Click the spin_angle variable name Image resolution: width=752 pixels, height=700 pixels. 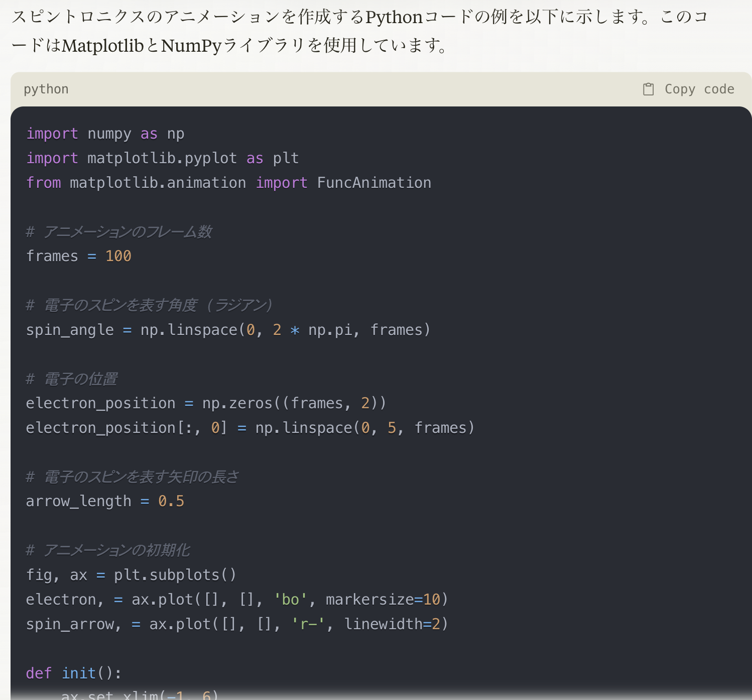(70, 330)
